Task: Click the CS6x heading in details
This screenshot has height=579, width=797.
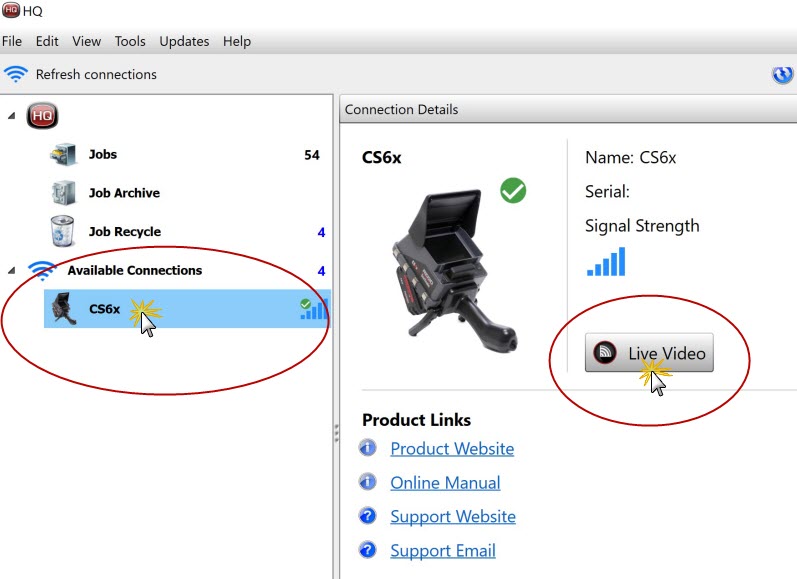Action: (381, 158)
